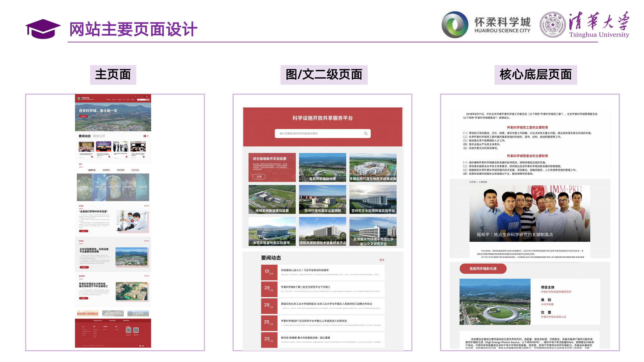The width and height of the screenshot is (644, 362).
Task: Click the left QR code in the footer
Action: 129,331
